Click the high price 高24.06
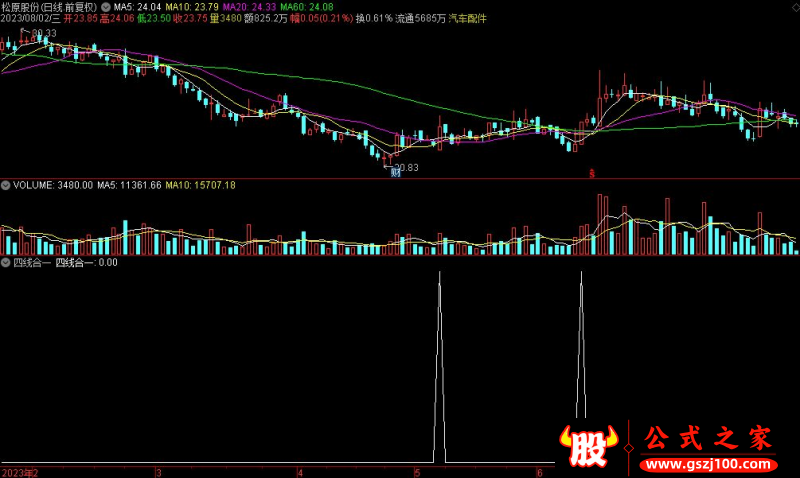 click(117, 19)
